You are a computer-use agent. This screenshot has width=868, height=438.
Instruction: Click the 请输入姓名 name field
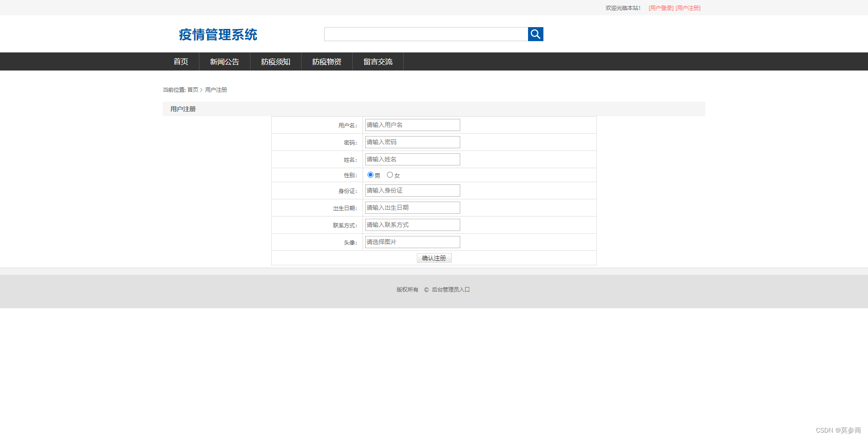pos(413,160)
